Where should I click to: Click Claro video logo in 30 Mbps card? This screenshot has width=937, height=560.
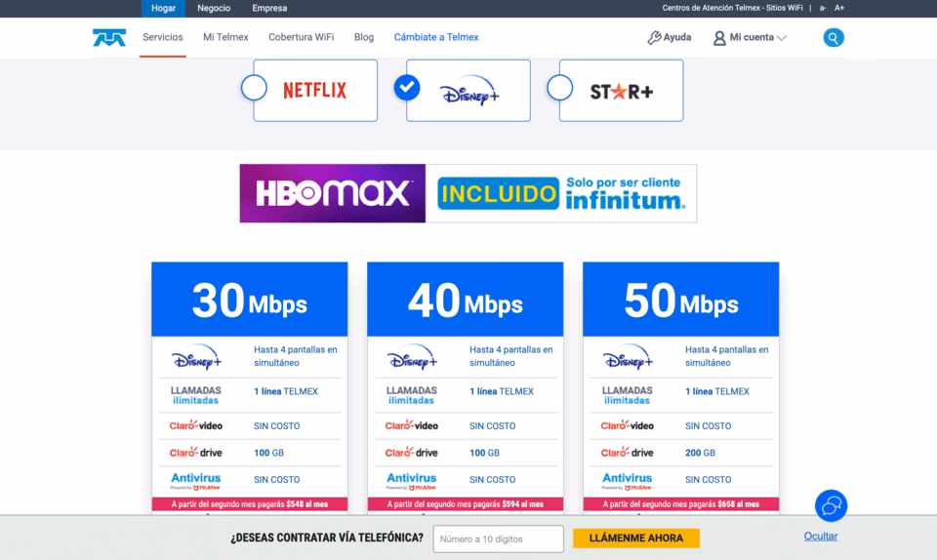[x=195, y=425]
